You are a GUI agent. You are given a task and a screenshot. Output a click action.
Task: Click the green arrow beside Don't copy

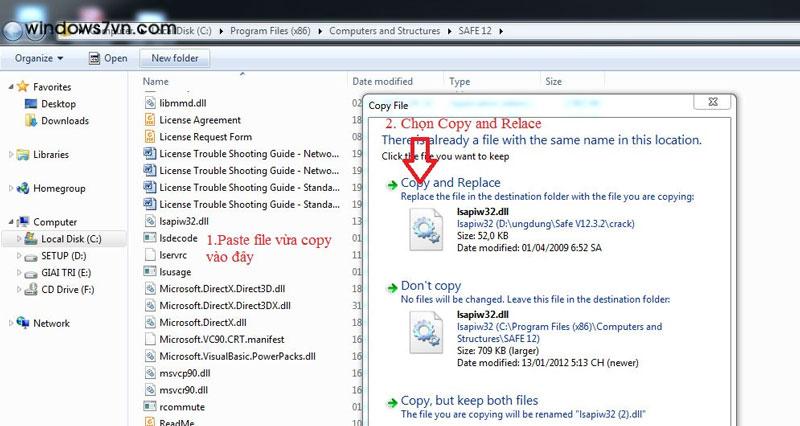(392, 288)
